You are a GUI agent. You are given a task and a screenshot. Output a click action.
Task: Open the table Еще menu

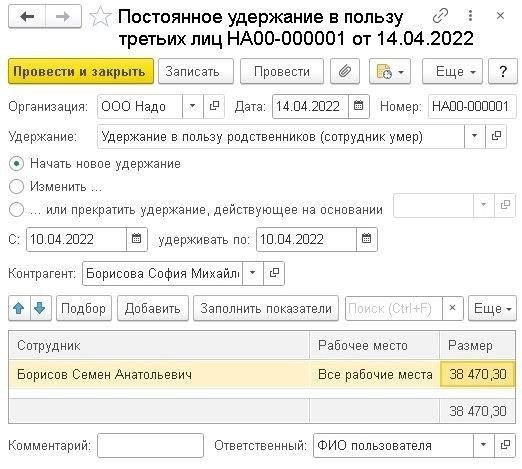pos(492,308)
